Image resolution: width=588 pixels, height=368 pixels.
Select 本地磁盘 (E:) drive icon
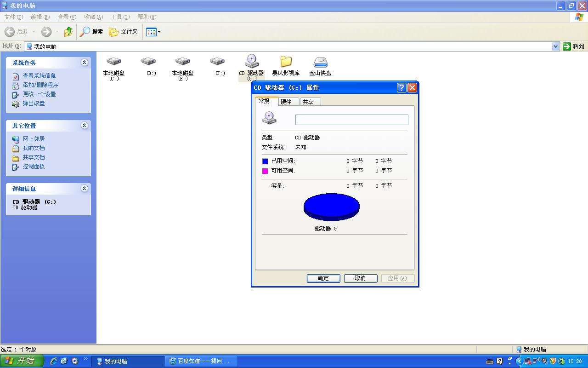point(182,61)
